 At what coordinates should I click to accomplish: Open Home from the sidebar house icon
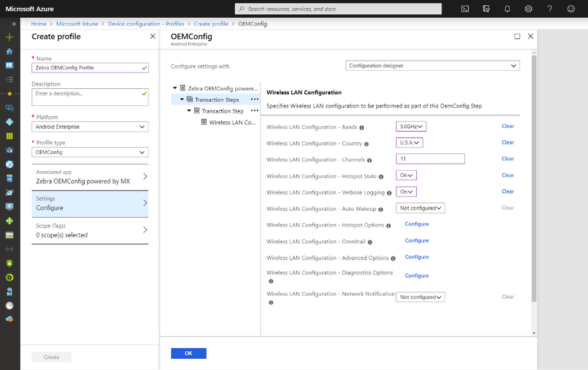(10, 51)
